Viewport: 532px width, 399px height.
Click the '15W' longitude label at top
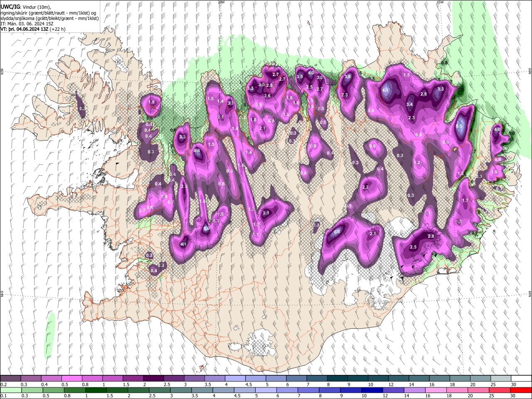point(440,2)
